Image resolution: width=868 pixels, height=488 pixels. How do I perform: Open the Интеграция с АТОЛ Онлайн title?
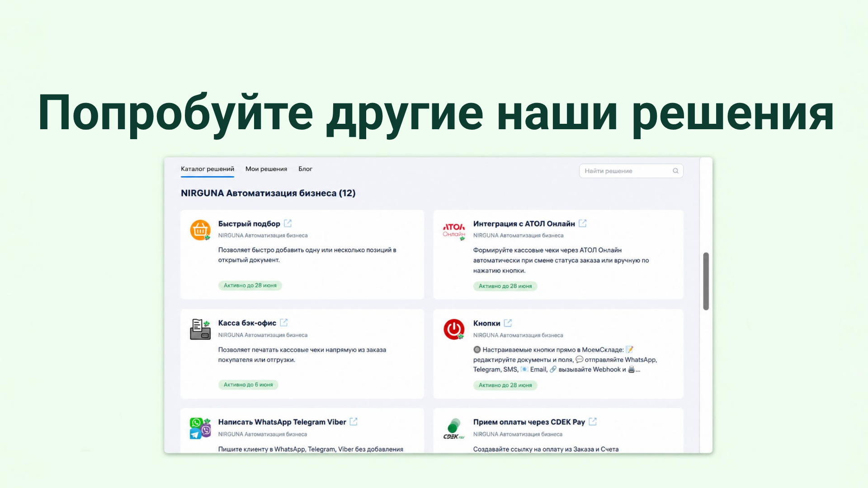pyautogui.click(x=524, y=224)
